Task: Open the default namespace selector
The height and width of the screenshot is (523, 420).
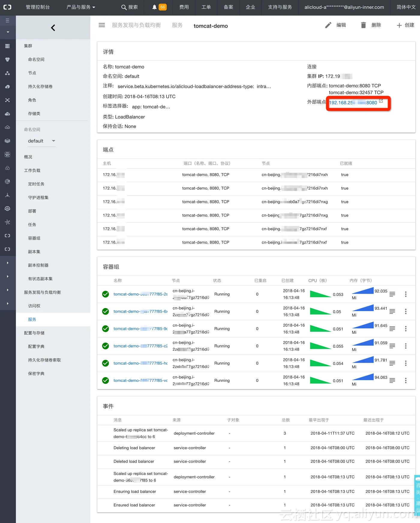Action: click(41, 141)
